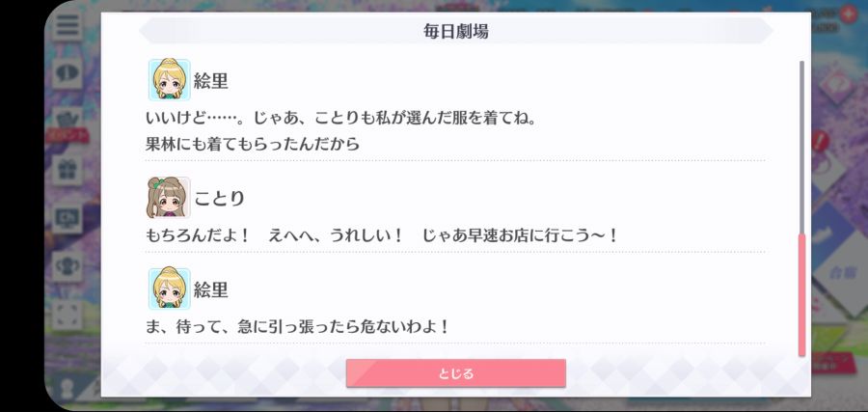This screenshot has height=412, width=868.
Task: Open the trophy achievements icon
Action: [68, 265]
